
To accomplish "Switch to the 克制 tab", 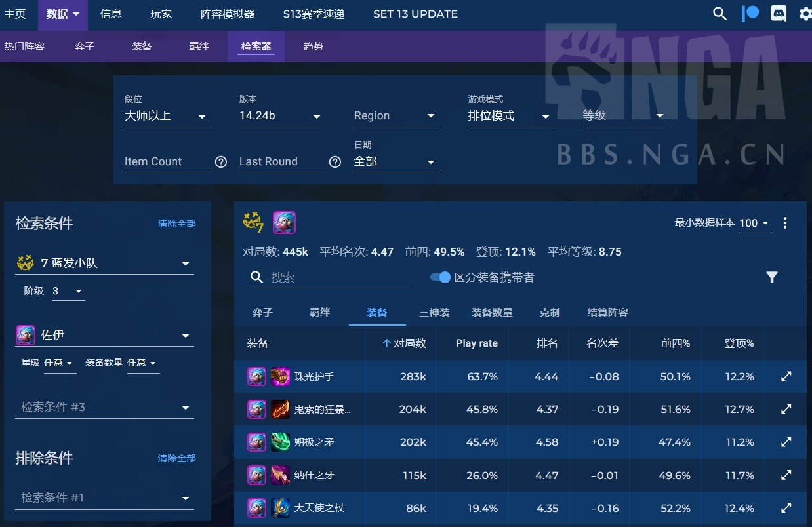I will pyautogui.click(x=550, y=313).
